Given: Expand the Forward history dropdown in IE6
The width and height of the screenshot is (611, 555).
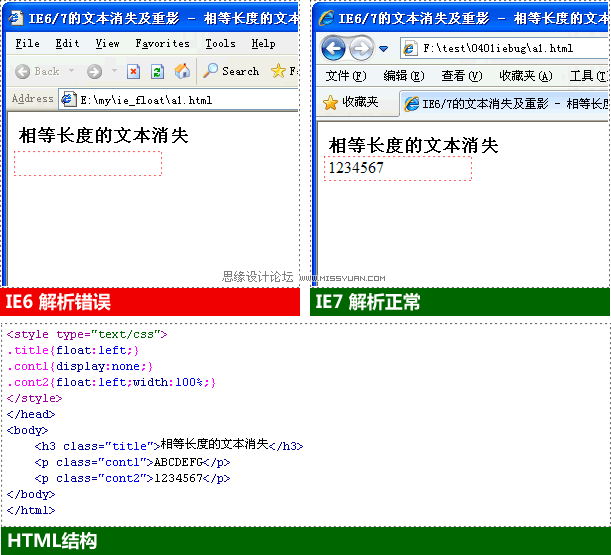Looking at the screenshot, I should 114,71.
